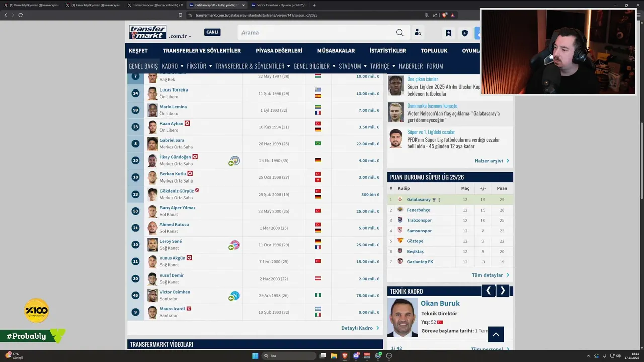Reload the page with refresh icon
The image size is (644, 362).
[x=20, y=15]
